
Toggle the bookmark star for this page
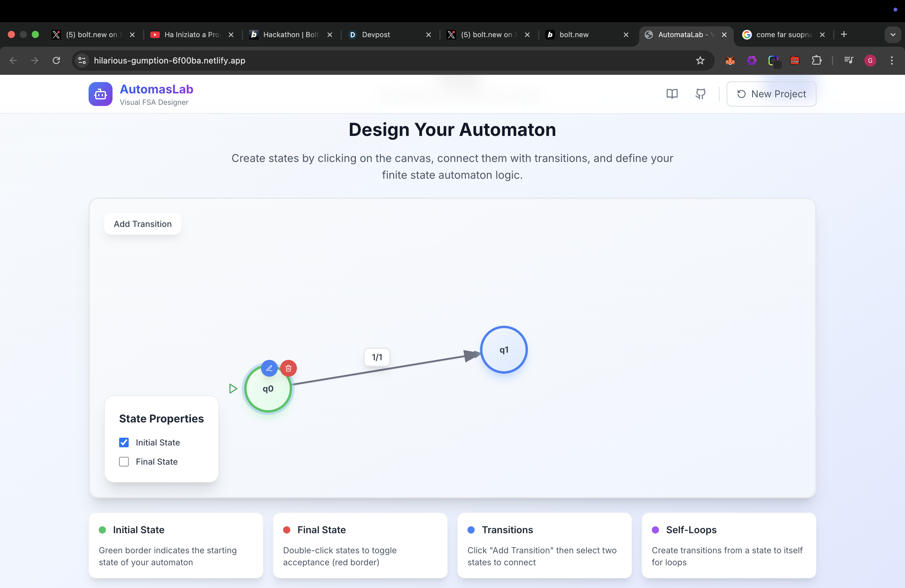pos(700,60)
